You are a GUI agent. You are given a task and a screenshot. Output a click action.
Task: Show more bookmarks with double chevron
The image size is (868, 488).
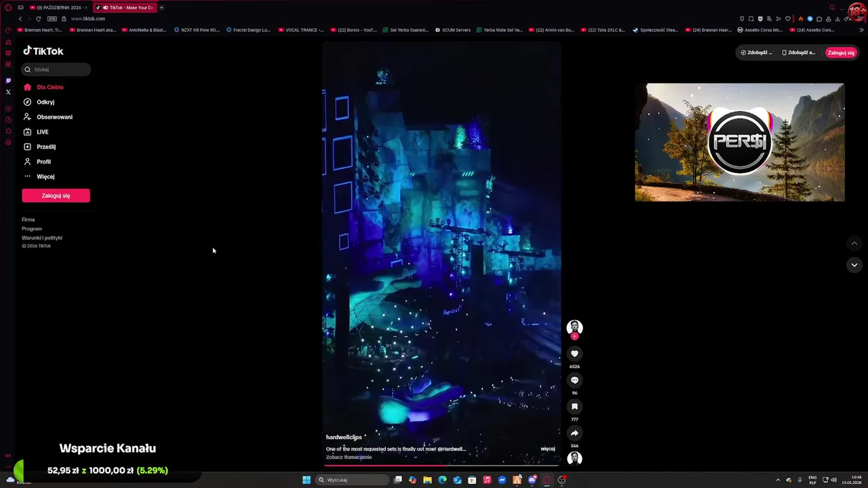862,30
